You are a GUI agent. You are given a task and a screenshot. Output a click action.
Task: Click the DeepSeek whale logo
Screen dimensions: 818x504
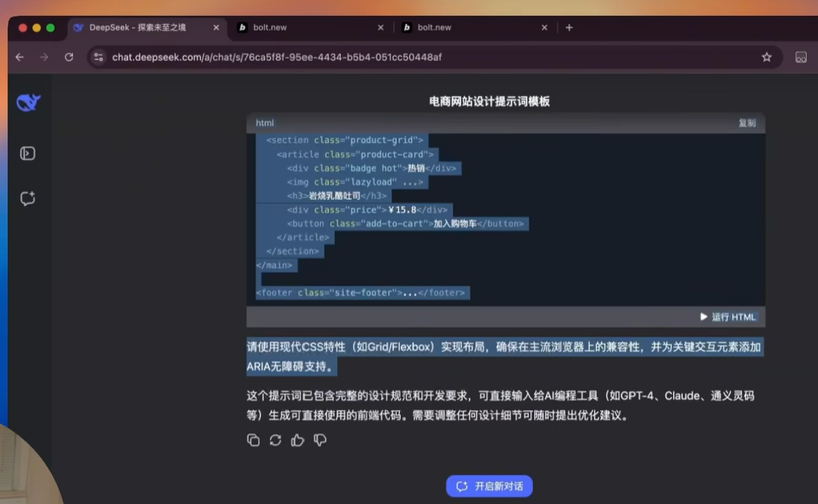click(28, 102)
